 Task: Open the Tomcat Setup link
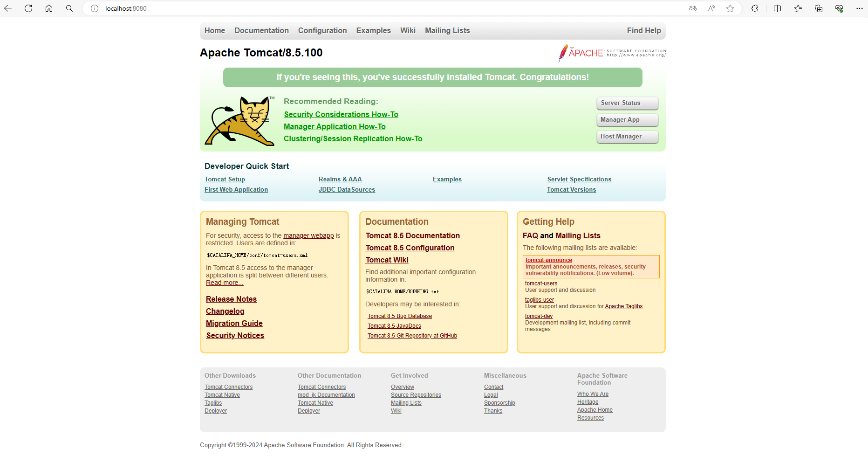click(x=225, y=179)
